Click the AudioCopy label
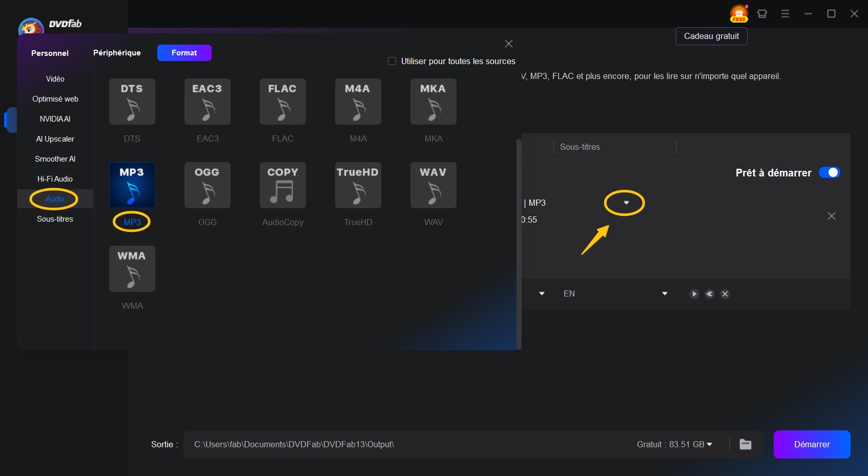Viewport: 868px width, 476px height. (x=283, y=222)
